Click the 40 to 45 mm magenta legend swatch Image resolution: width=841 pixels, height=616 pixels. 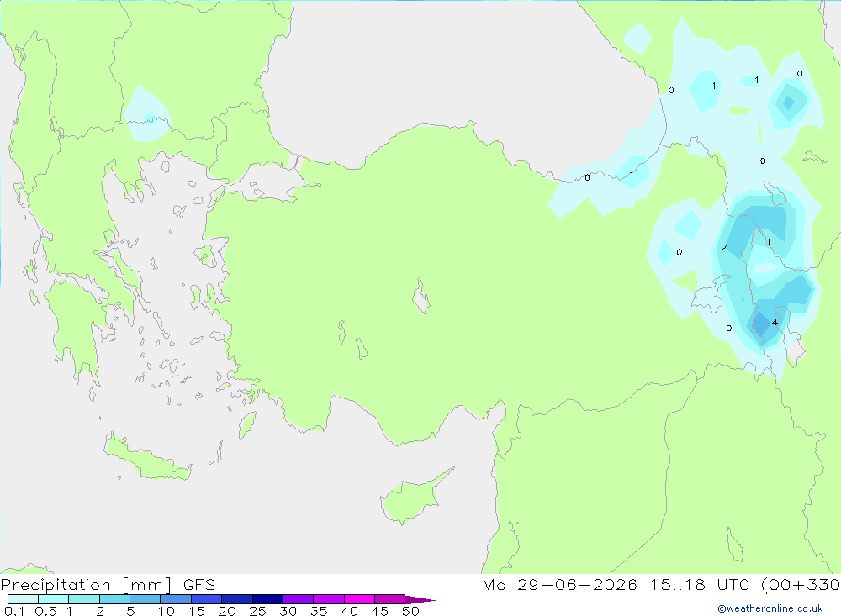[359, 599]
